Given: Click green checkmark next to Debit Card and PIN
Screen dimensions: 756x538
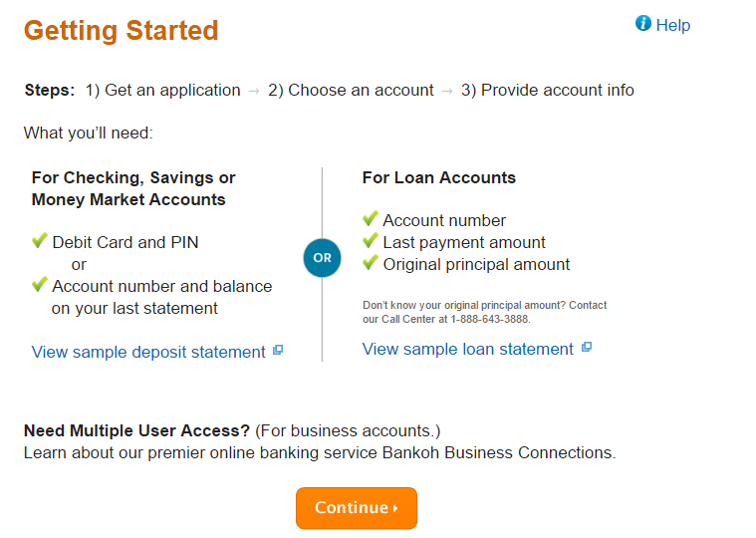Looking at the screenshot, I should (x=40, y=240).
